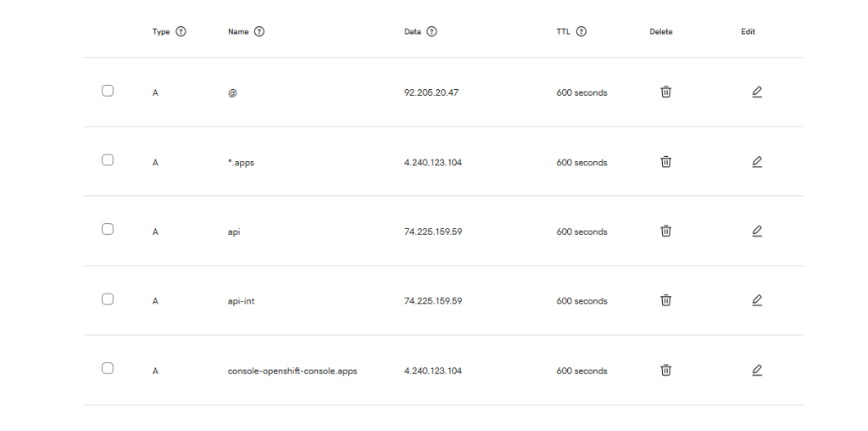Open editor for api record
Screen dimensions: 868x431
pyautogui.click(x=757, y=231)
